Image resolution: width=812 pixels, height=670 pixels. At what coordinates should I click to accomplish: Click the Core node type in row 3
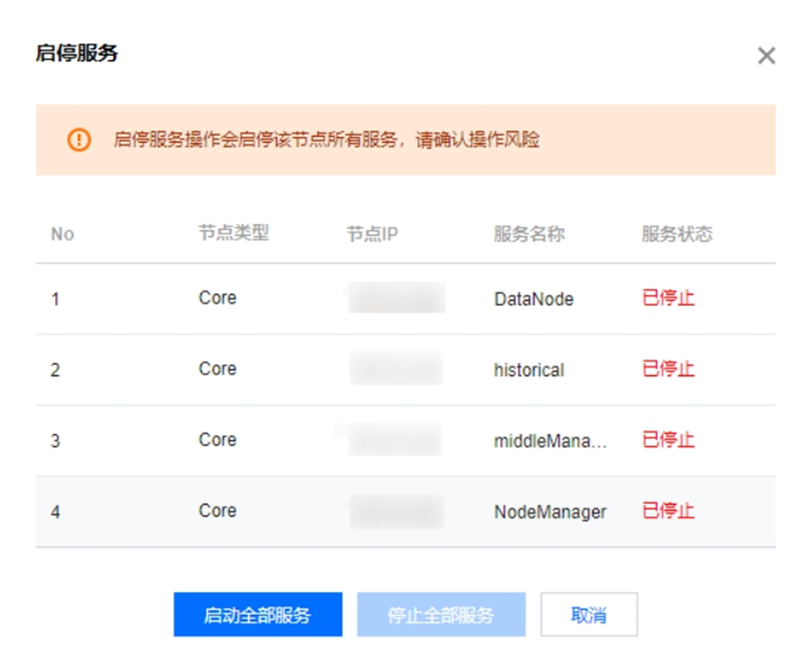tap(217, 440)
